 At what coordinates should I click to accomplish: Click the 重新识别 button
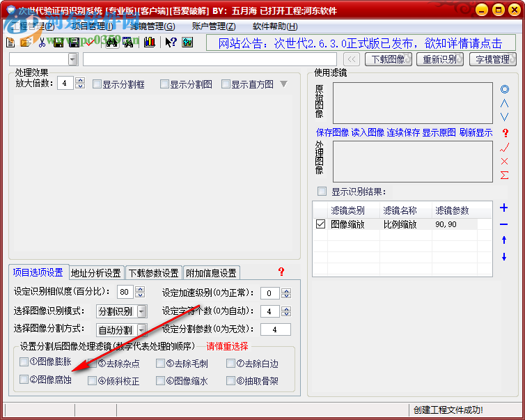440,59
